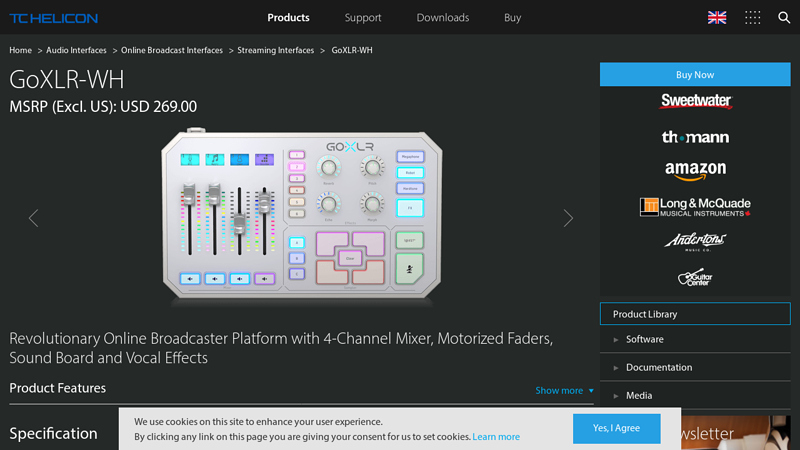The width and height of the screenshot is (800, 450).
Task: Open the Products menu
Action: 288,18
